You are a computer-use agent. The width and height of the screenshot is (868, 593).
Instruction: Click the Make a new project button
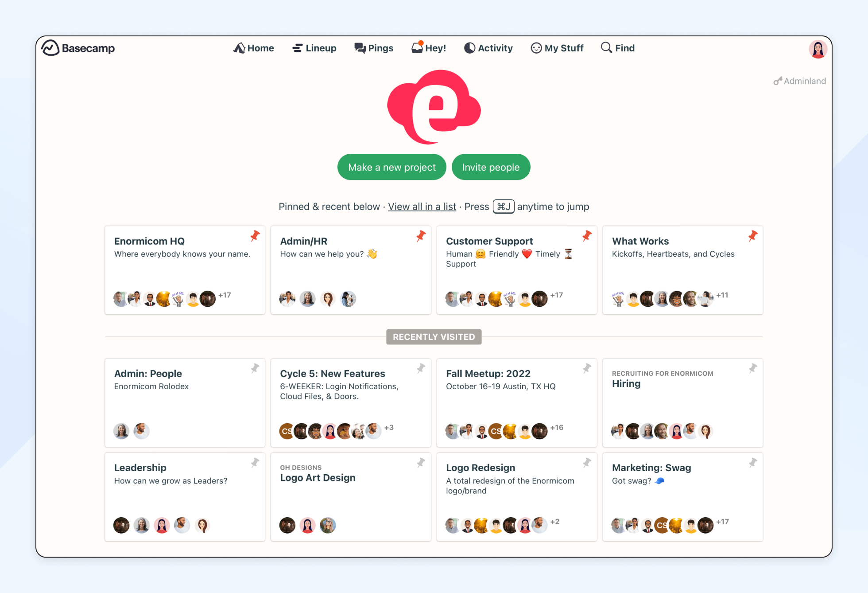point(392,166)
